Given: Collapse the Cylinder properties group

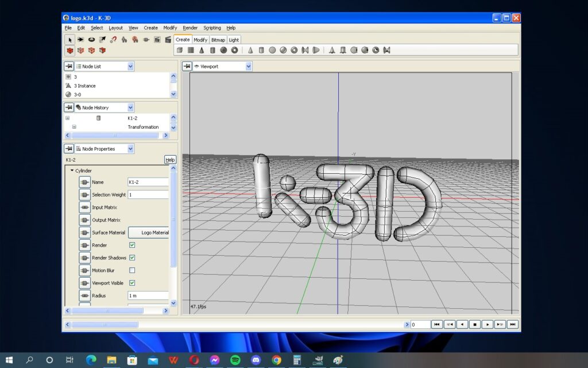Looking at the screenshot, I should [x=72, y=170].
